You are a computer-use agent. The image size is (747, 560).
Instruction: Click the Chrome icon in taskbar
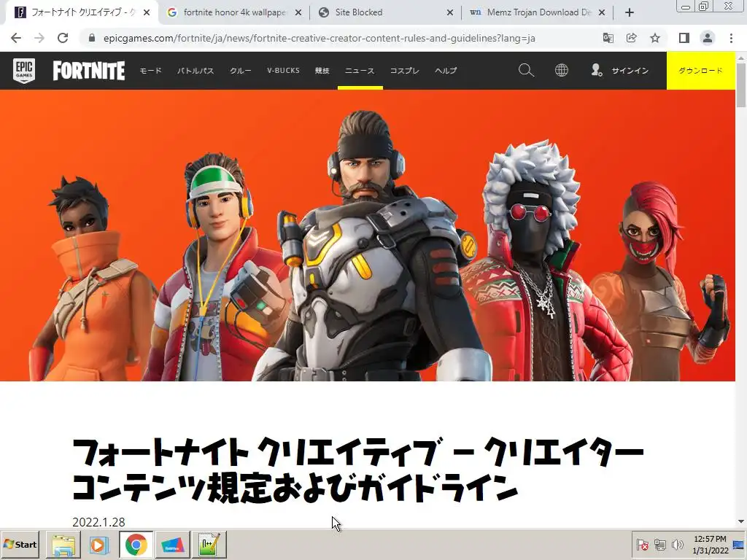coord(136,545)
